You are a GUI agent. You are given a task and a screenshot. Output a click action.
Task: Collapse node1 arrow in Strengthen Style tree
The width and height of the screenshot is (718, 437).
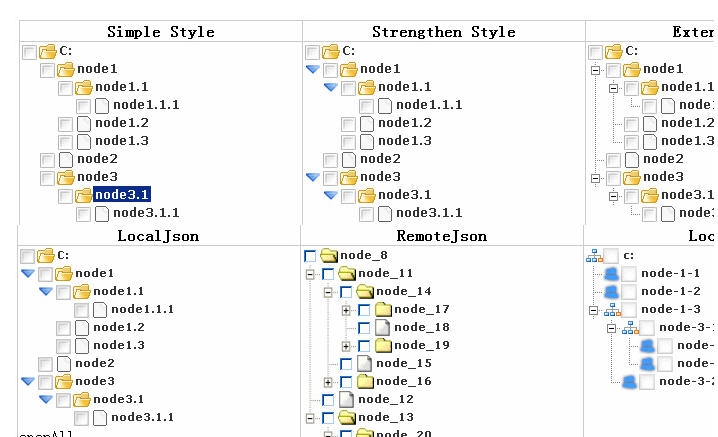point(313,69)
